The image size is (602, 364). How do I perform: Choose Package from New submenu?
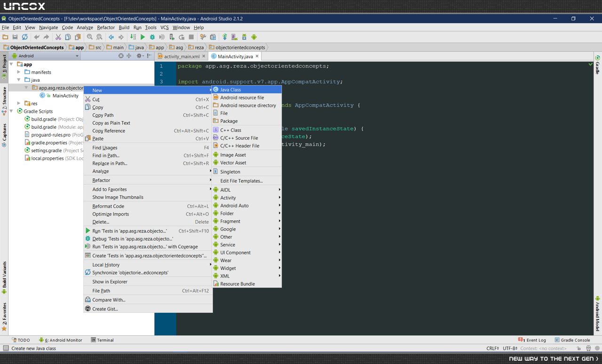click(247, 121)
